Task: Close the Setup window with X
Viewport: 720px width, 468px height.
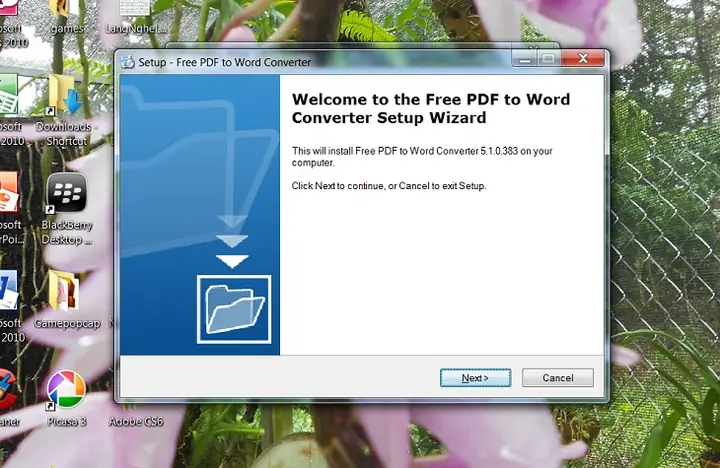Action: pos(583,58)
